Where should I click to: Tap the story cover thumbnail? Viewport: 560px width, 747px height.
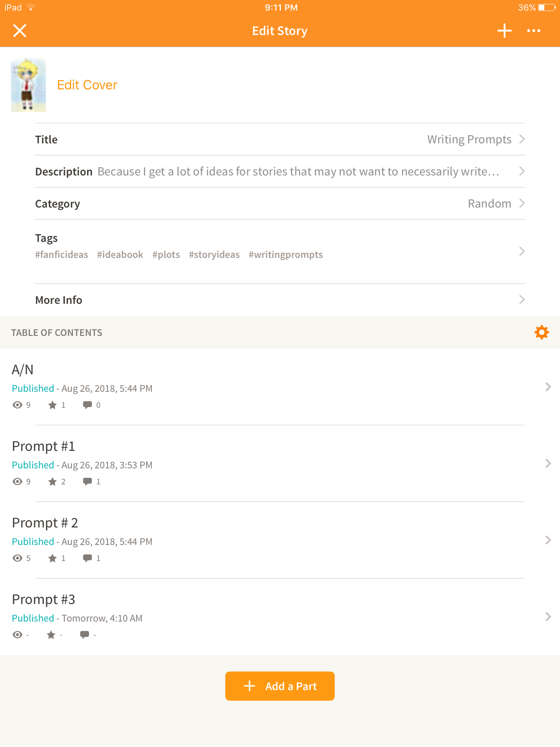point(28,85)
